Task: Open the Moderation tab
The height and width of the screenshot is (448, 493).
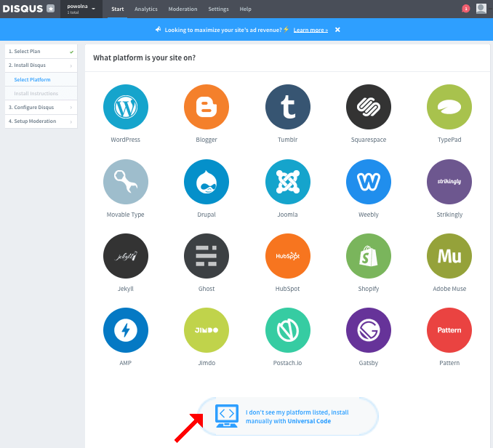Action: tap(183, 9)
